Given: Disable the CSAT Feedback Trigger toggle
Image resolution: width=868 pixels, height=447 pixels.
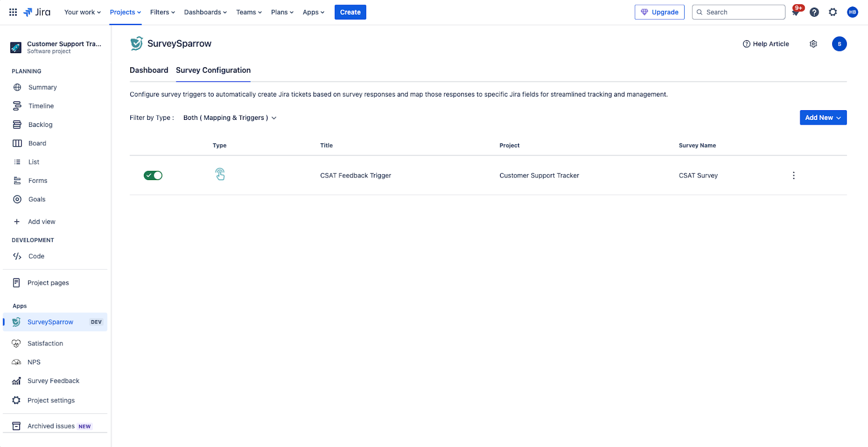Looking at the screenshot, I should (x=153, y=175).
